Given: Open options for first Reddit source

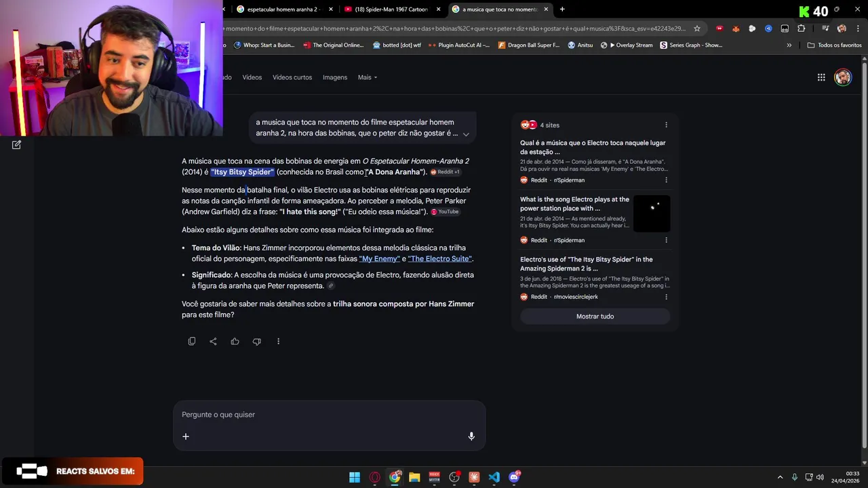Looking at the screenshot, I should tap(666, 180).
